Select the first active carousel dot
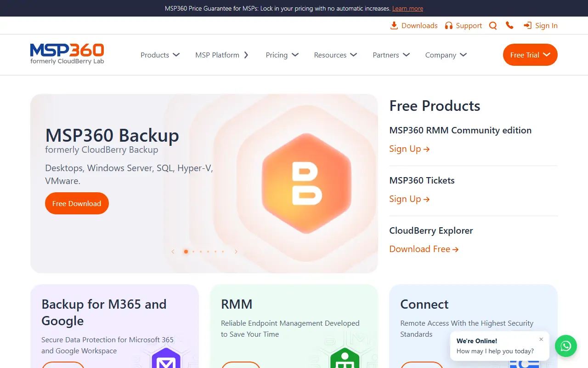This screenshot has width=588, height=368. click(186, 252)
